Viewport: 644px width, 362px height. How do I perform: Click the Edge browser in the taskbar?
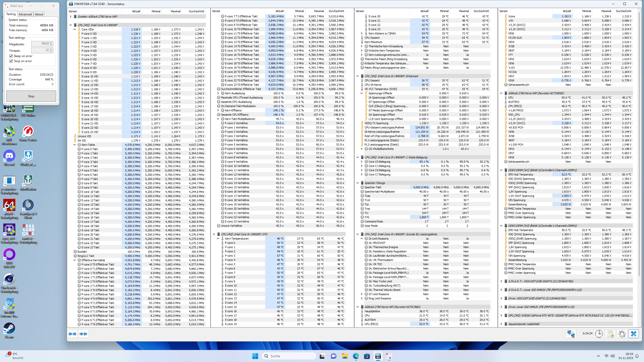pyautogui.click(x=356, y=356)
